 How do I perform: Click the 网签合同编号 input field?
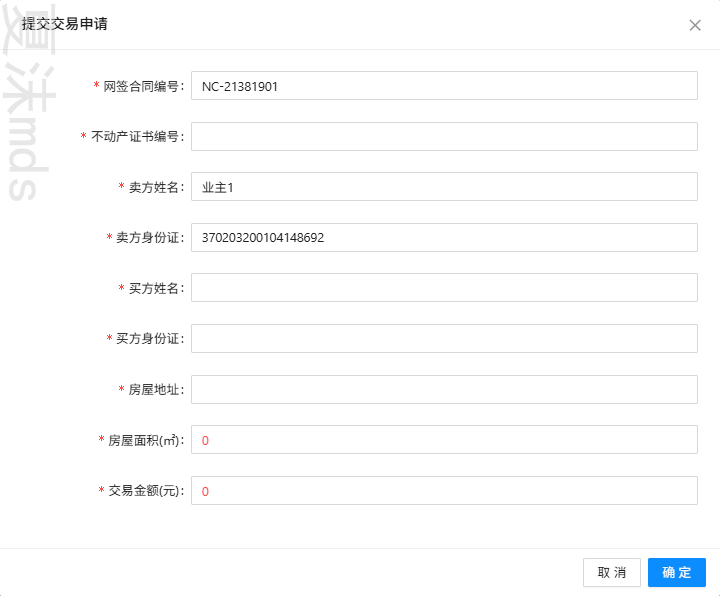444,85
